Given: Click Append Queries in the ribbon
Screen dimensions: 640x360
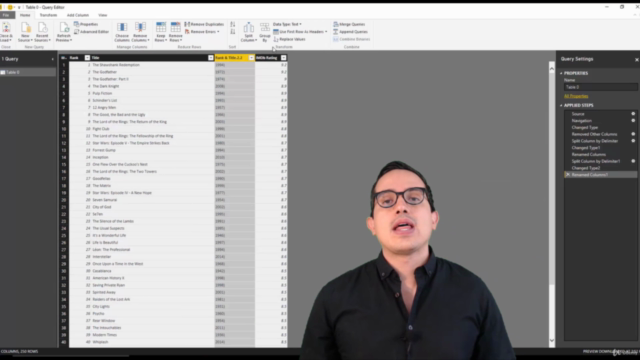Looking at the screenshot, I should tap(350, 32).
